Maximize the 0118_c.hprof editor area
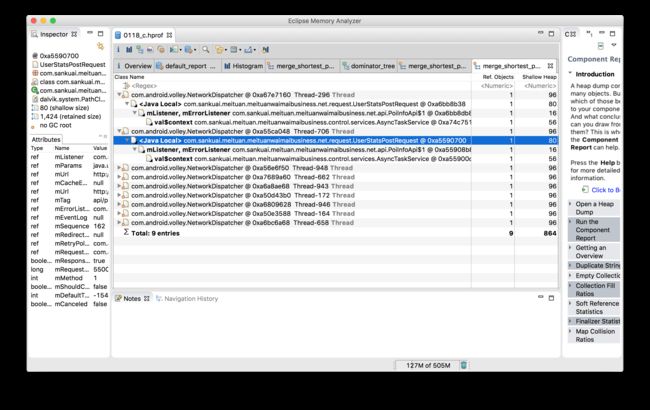This screenshot has height=410, width=650. 551,34
